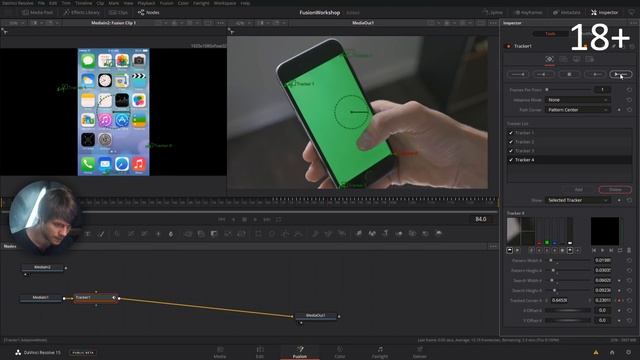
Task: Click the Add tracker button
Action: (579, 189)
